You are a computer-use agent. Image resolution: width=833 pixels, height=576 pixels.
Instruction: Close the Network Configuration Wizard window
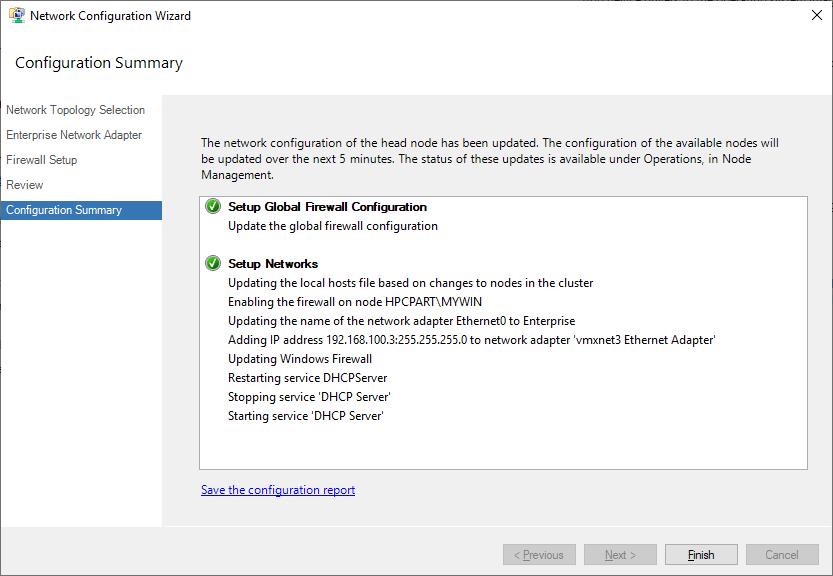point(816,15)
